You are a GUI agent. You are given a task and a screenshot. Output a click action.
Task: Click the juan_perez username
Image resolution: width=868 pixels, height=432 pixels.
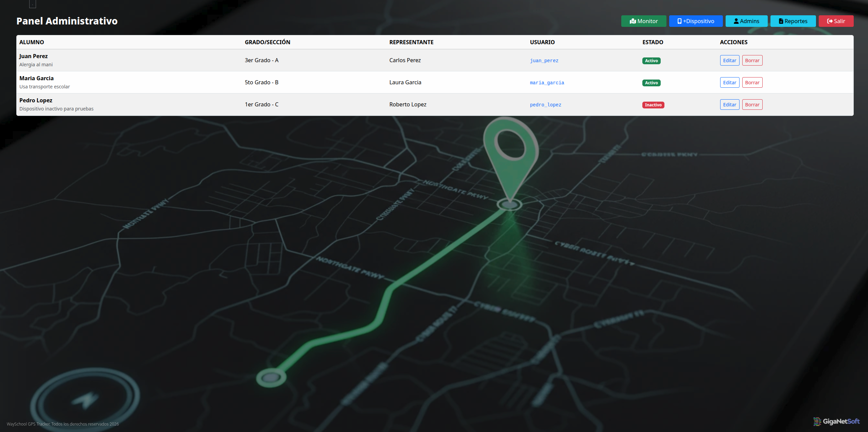[x=544, y=61]
